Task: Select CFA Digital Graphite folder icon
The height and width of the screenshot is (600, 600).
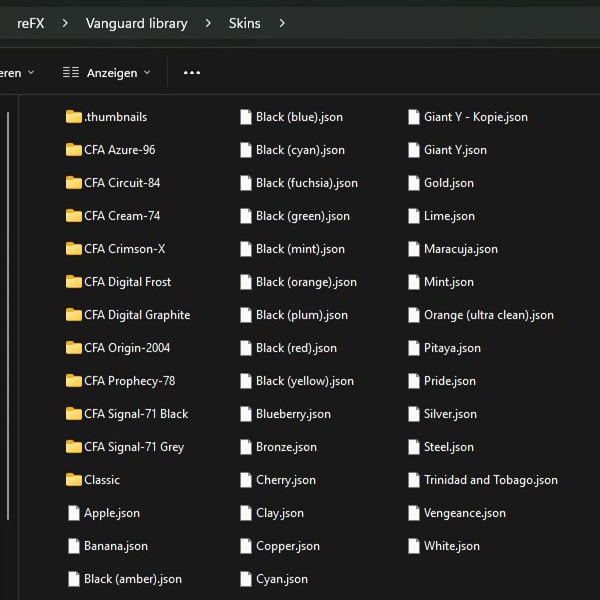Action: 73,315
